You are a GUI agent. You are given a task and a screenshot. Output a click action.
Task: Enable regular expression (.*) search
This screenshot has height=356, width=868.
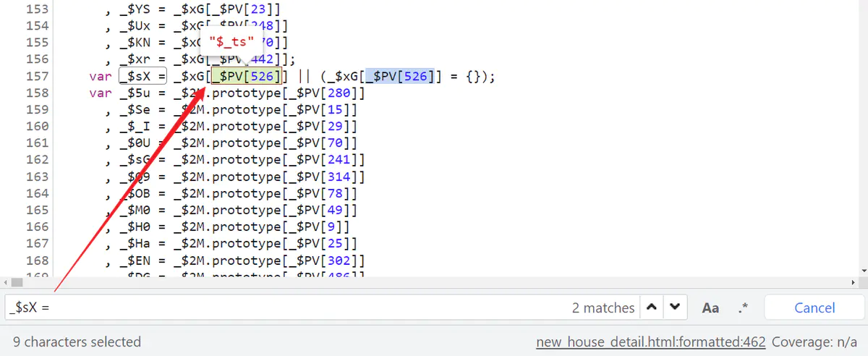point(743,308)
